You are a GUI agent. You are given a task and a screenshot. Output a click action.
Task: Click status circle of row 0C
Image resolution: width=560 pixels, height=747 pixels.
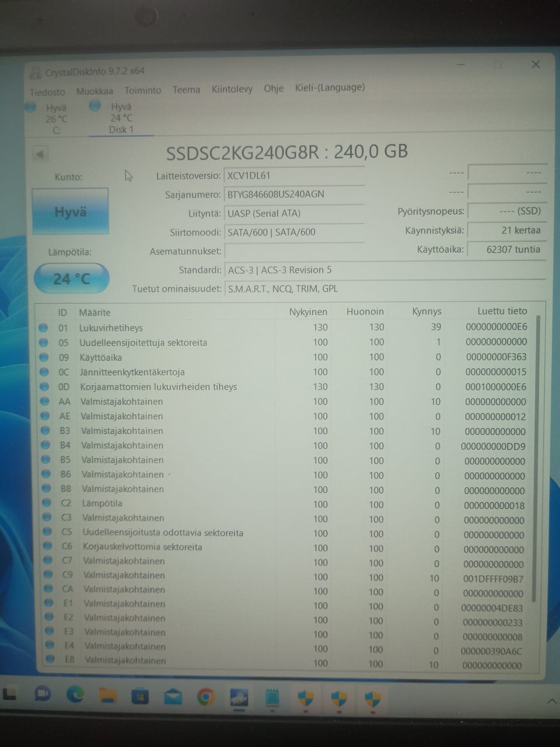tap(44, 371)
